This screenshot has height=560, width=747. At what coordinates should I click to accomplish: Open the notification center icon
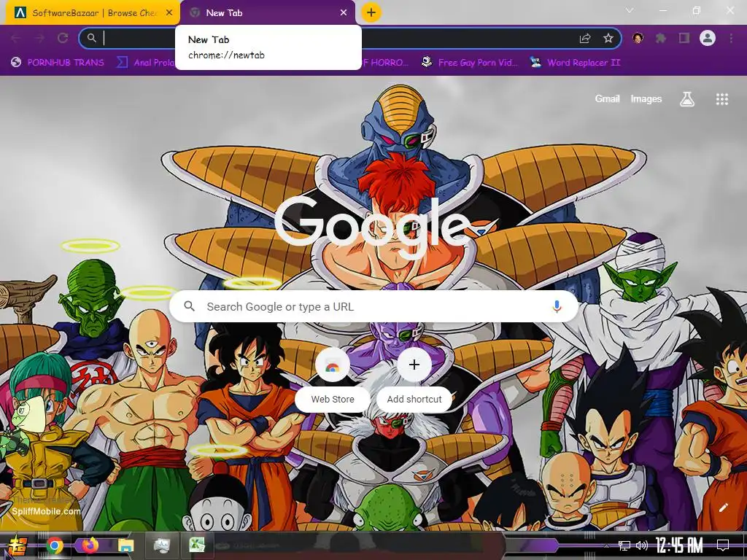[723, 545]
